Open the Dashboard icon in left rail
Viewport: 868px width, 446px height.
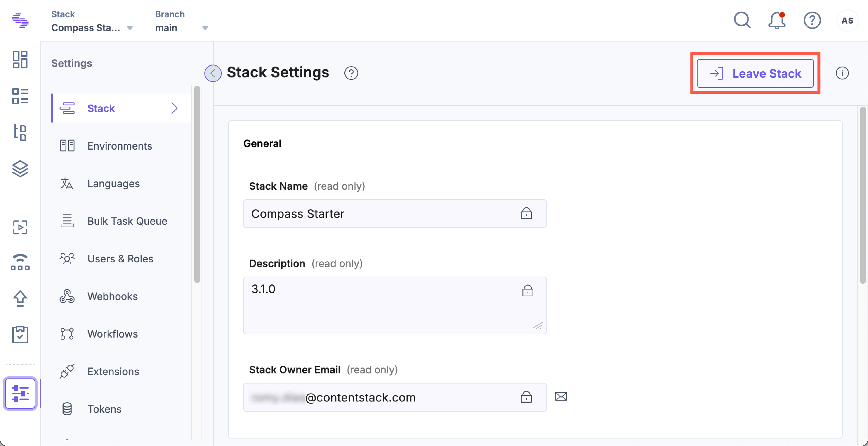coord(20,60)
